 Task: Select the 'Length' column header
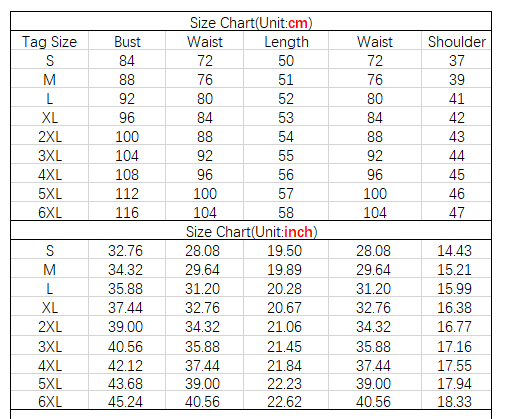click(x=286, y=41)
